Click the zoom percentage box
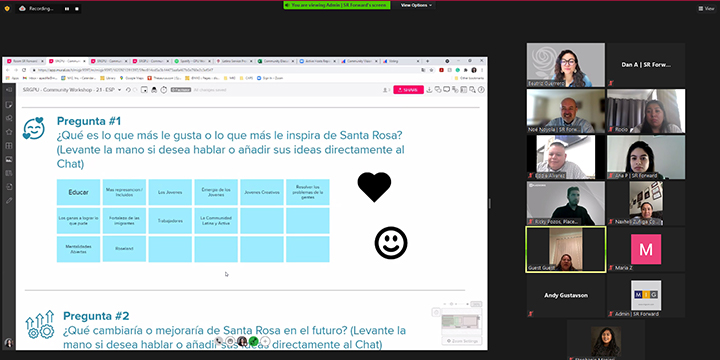This screenshot has height=360, width=720. (476, 304)
